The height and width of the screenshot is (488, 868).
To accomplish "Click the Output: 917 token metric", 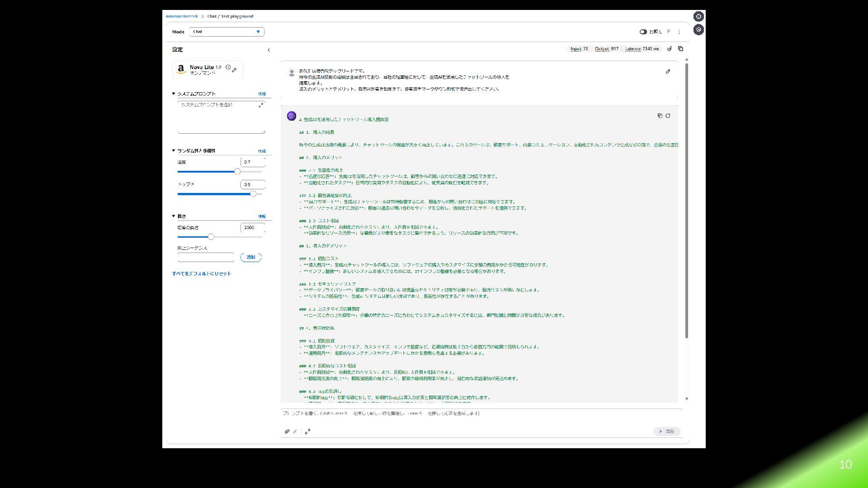I will pyautogui.click(x=607, y=49).
